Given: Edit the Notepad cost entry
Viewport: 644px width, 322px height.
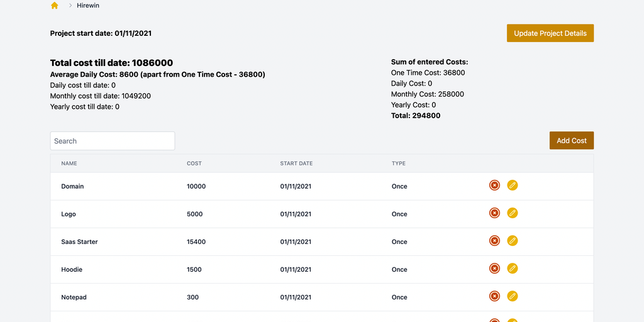Looking at the screenshot, I should pyautogui.click(x=513, y=296).
